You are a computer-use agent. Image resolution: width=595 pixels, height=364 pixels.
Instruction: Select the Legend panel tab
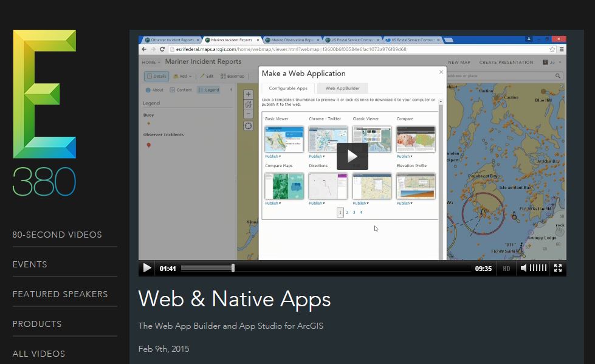(208, 90)
